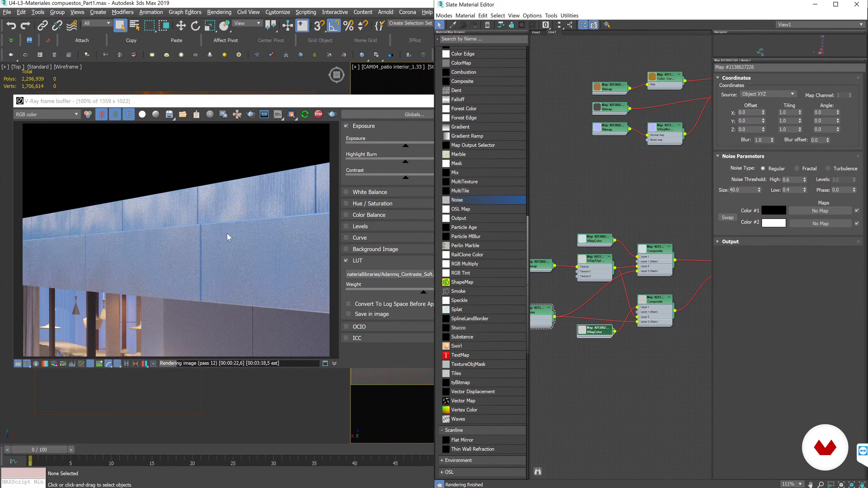Click the noise Size value field
Screen dimensions: 868x488
pyautogui.click(x=743, y=190)
